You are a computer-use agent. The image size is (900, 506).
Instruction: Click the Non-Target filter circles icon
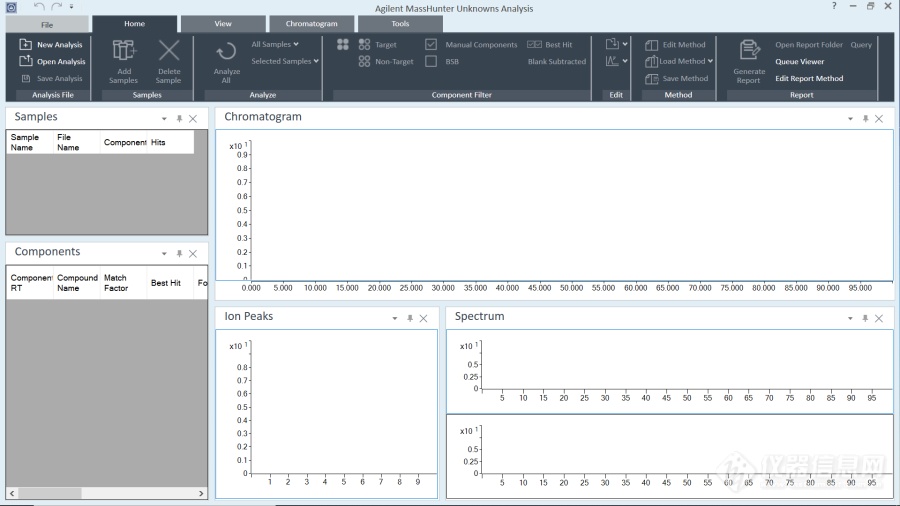pos(364,61)
